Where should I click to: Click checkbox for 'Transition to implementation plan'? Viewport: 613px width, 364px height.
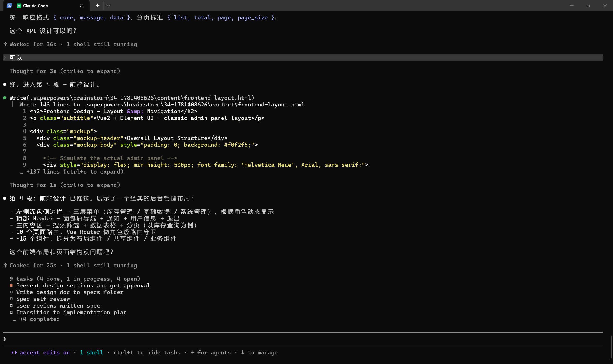point(11,312)
